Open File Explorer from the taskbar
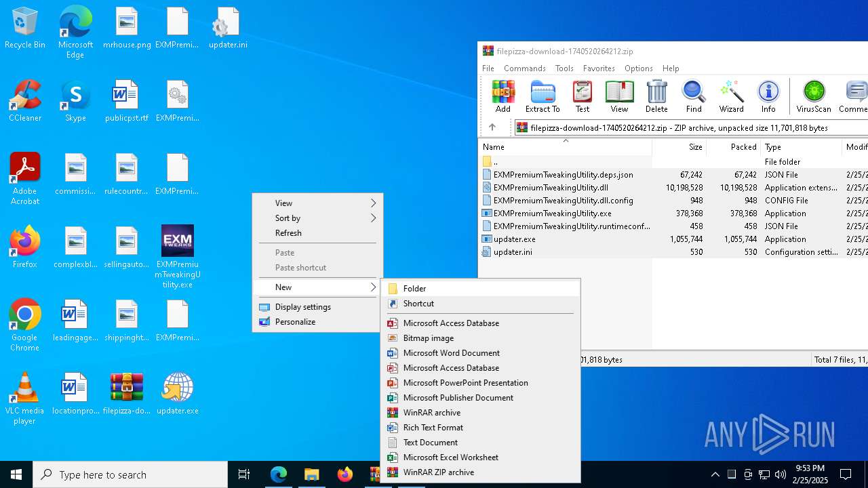Image resolution: width=868 pixels, height=488 pixels. [x=311, y=474]
